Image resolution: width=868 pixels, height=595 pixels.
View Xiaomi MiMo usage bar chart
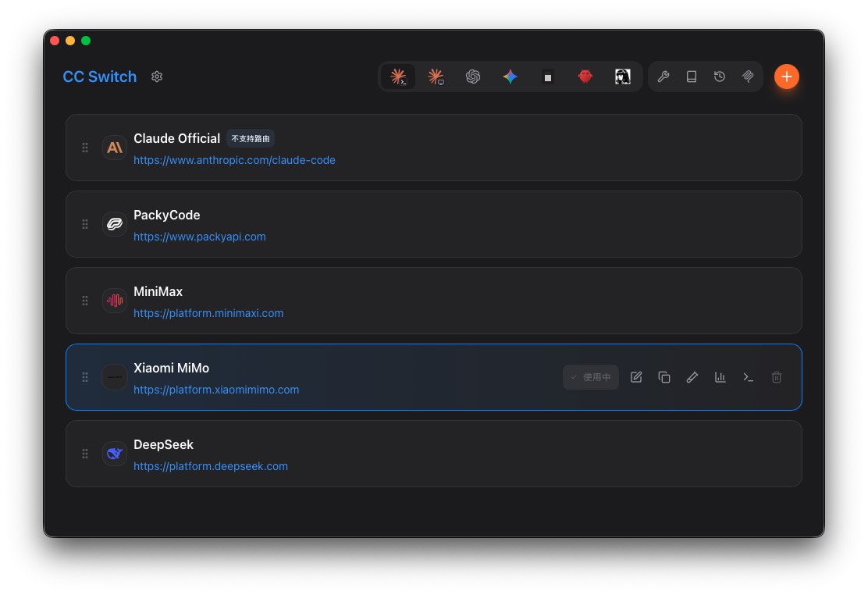720,377
